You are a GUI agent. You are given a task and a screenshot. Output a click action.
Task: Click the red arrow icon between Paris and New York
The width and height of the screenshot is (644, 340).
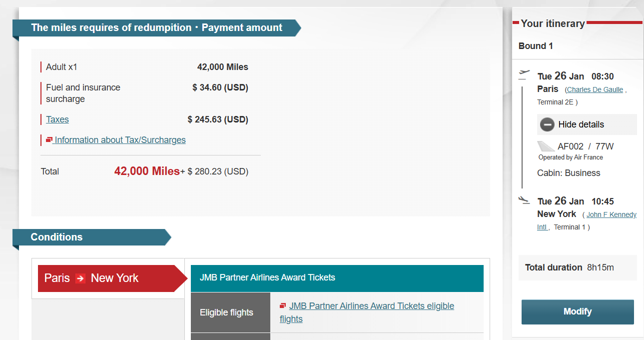pos(80,278)
